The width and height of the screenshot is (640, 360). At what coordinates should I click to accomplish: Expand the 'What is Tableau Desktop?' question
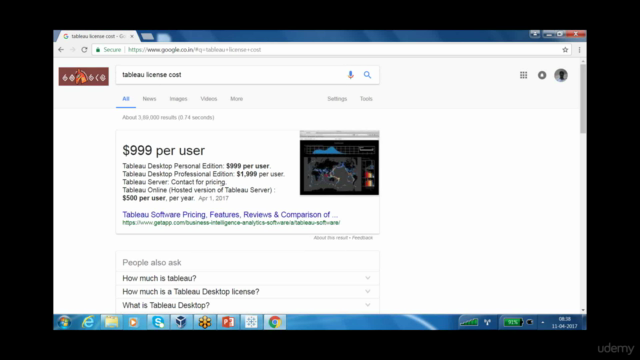point(247,305)
